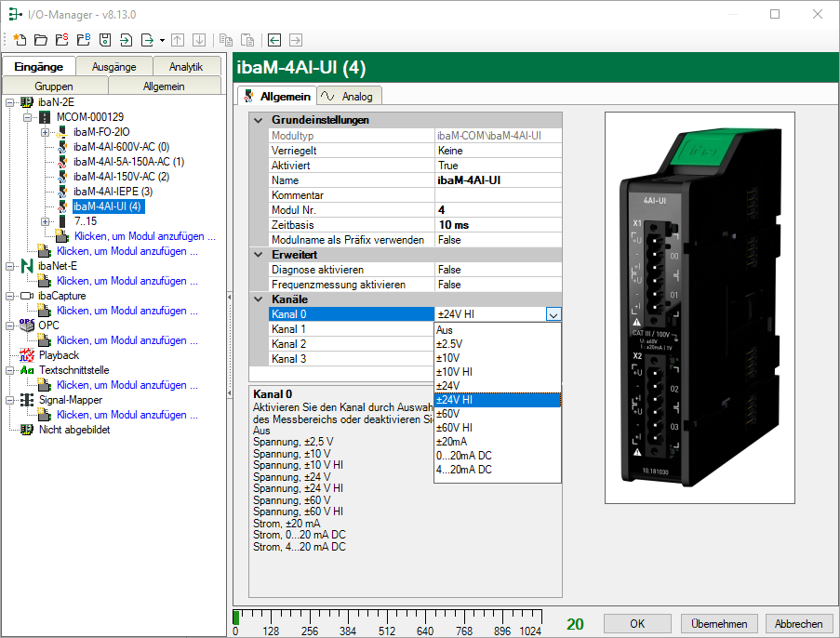Viewport: 840px width, 638px height.
Task: Click the save disk toolbar icon
Action: pos(104,40)
